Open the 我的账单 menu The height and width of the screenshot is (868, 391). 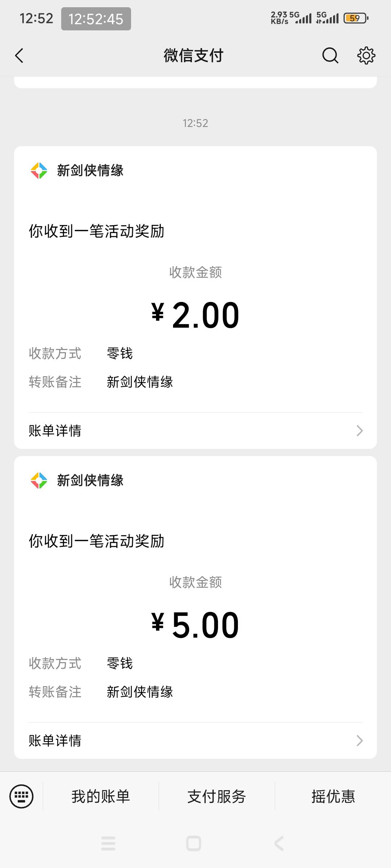click(x=101, y=796)
